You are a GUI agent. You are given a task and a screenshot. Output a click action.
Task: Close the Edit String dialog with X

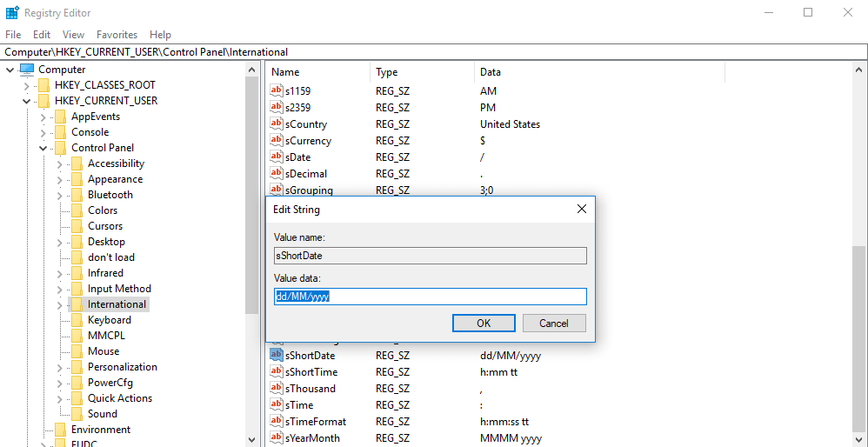click(x=581, y=210)
